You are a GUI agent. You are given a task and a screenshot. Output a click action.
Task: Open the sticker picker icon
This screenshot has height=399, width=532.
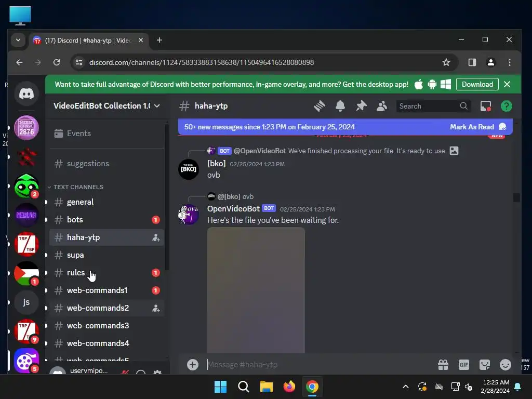pos(485,365)
